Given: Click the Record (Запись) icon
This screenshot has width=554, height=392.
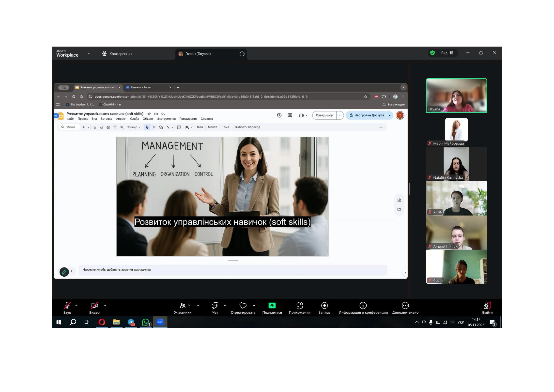Looking at the screenshot, I should click(324, 306).
